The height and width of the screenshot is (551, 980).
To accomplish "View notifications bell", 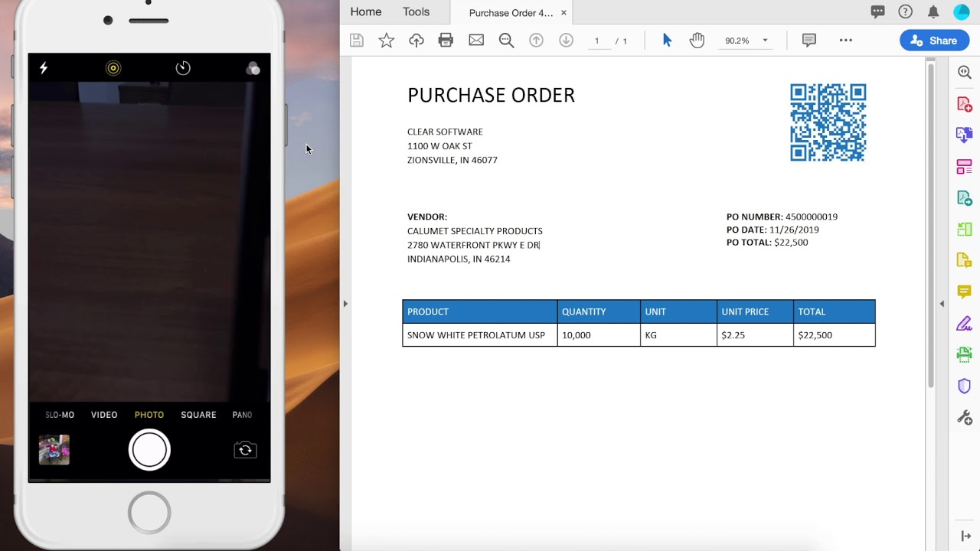I will pyautogui.click(x=933, y=11).
